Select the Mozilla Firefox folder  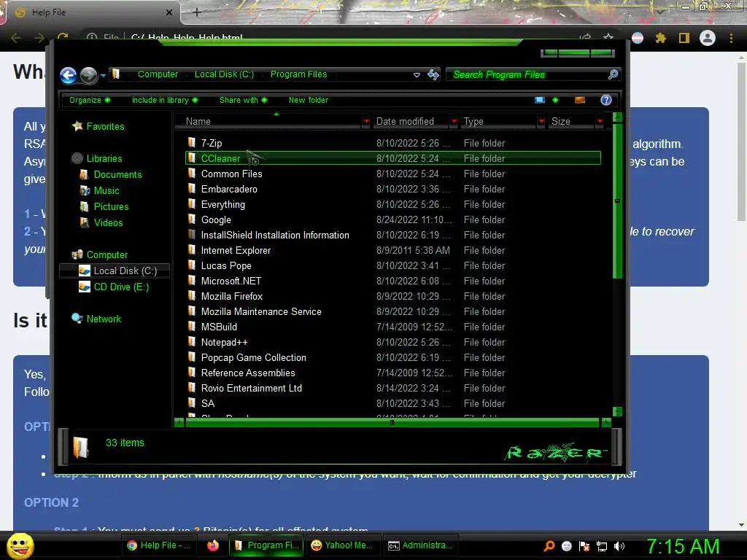[393, 296]
